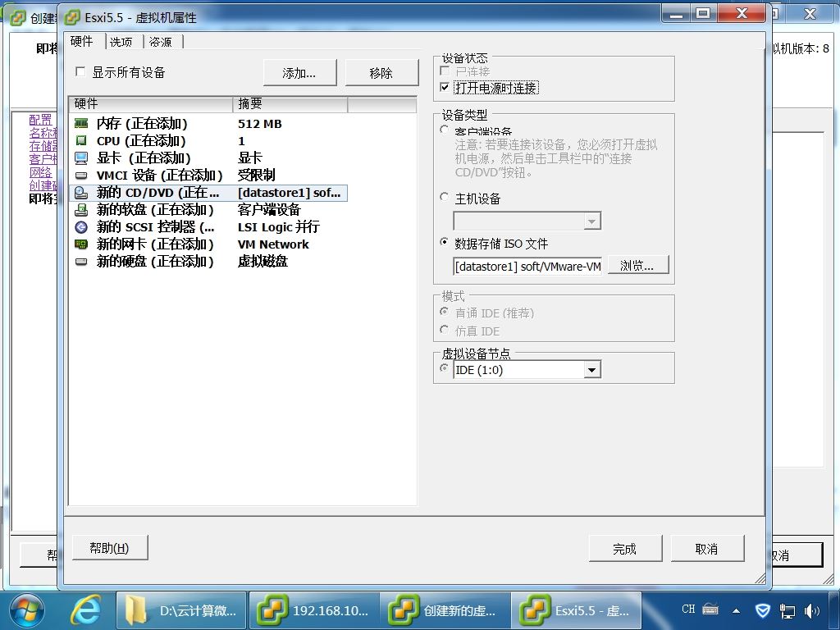Click the CH language indicator in the tray

[688, 609]
